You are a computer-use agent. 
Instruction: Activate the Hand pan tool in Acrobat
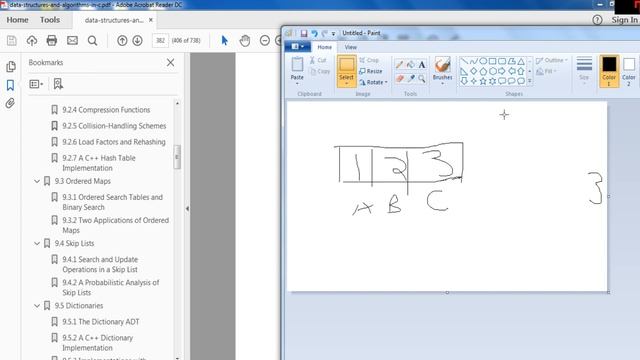(244, 40)
